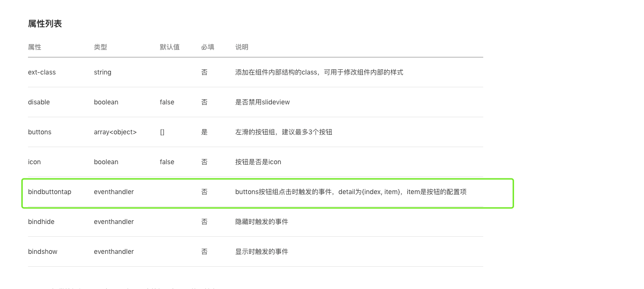Click the buttons property name cell
The width and height of the screenshot is (644, 289).
[40, 132]
